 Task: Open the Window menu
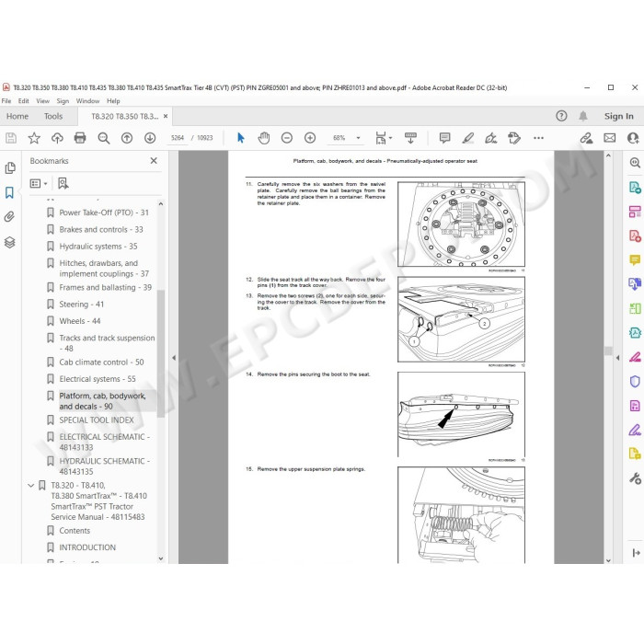pyautogui.click(x=88, y=101)
